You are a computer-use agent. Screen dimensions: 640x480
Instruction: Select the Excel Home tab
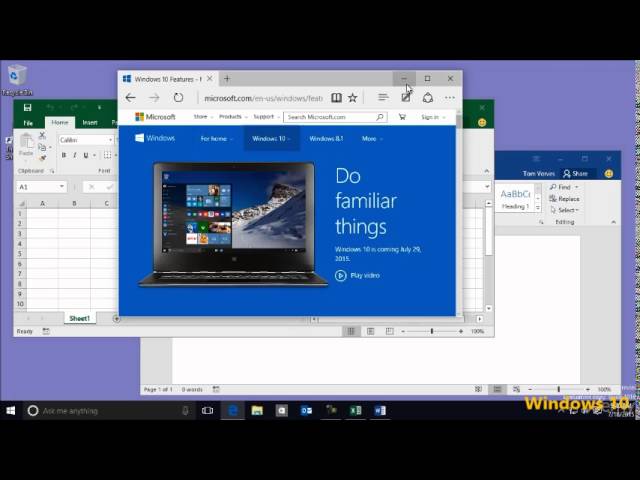60,122
